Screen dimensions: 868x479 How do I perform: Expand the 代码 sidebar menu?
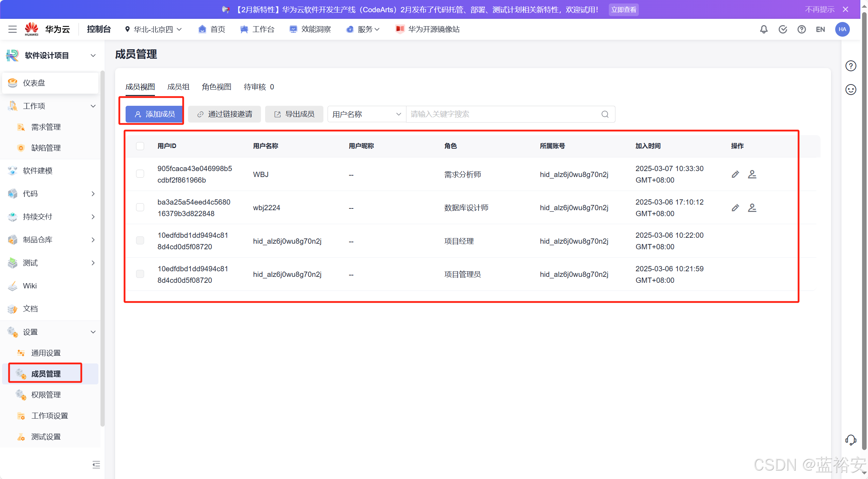pos(51,194)
